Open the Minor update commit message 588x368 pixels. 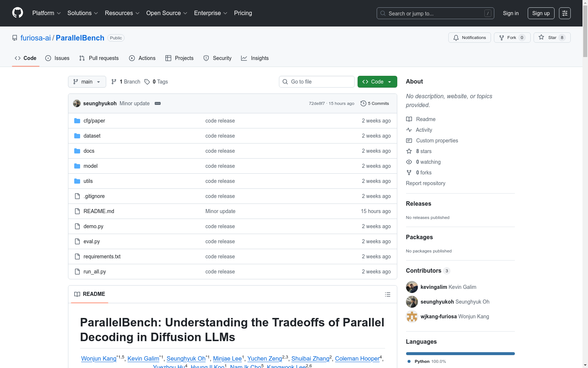click(135, 103)
